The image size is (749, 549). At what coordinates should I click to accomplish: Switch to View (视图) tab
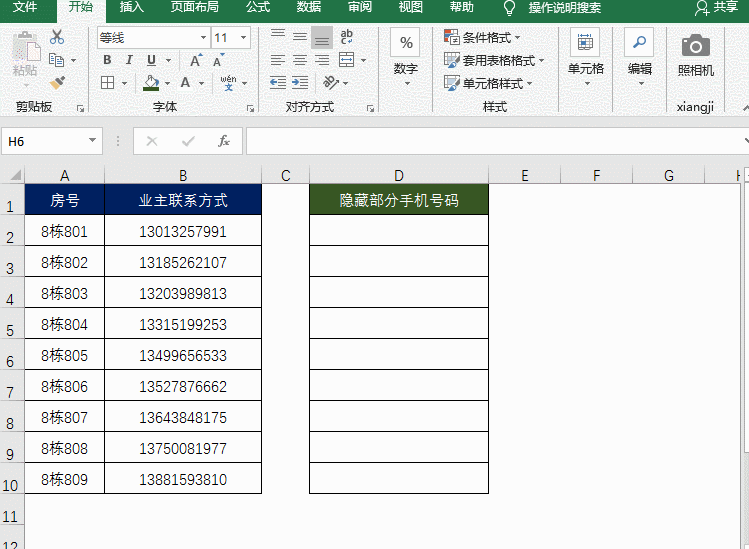pos(411,7)
